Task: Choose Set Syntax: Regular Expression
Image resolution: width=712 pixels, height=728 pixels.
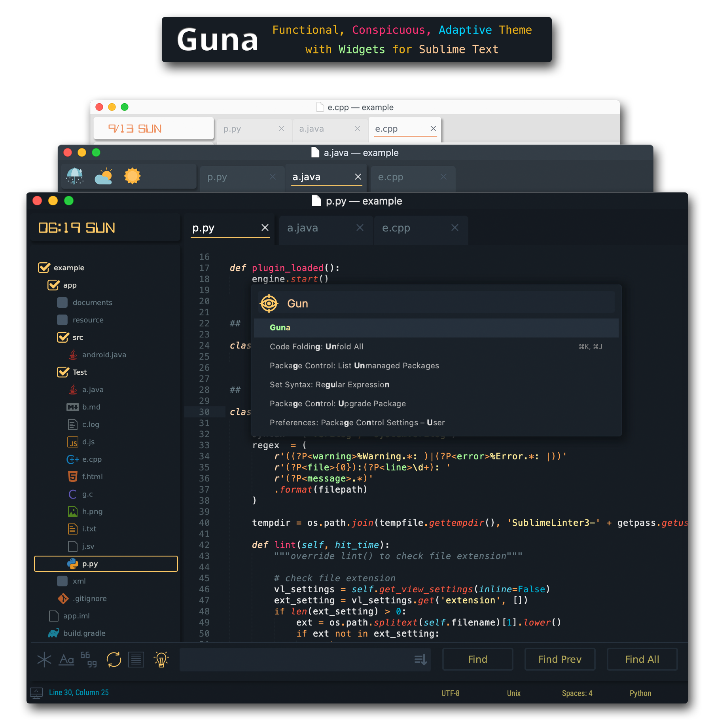Action: [x=436, y=385]
